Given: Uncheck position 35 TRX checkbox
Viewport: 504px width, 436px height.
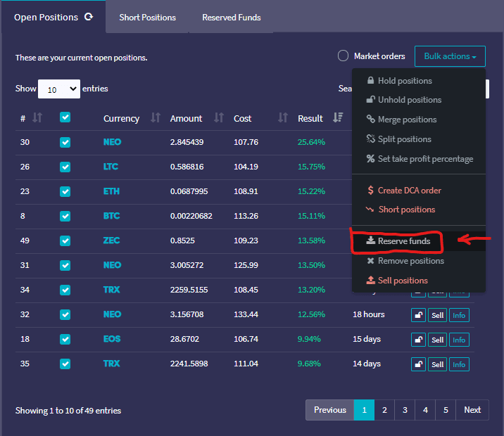Looking at the screenshot, I should click(65, 364).
